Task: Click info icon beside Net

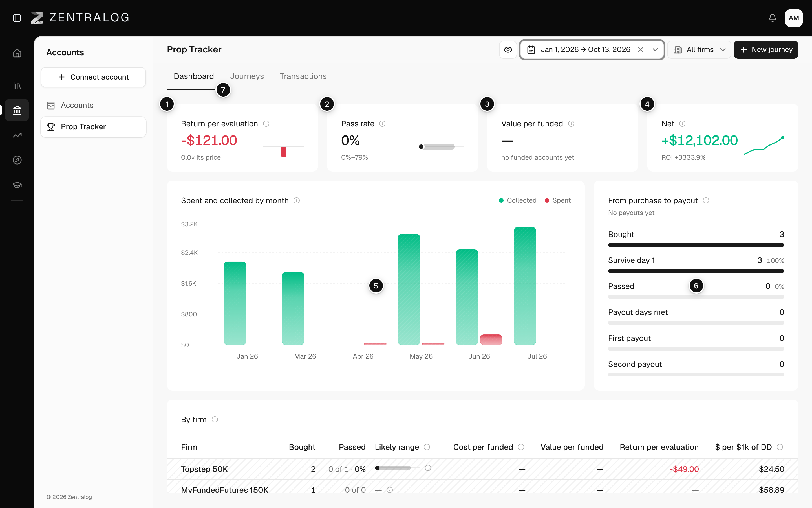Action: click(682, 124)
